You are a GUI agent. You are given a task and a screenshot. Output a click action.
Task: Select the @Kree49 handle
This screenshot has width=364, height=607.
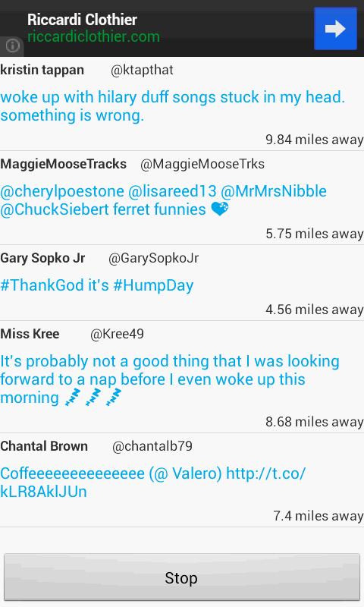[117, 334]
